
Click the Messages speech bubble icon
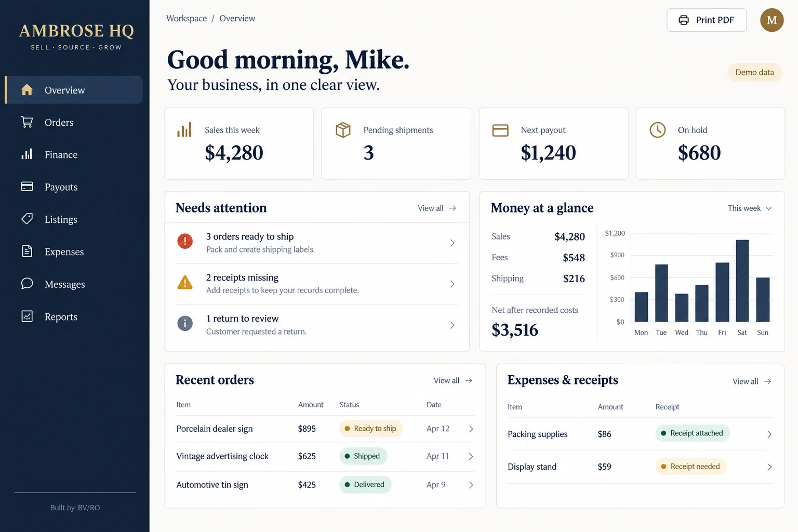coord(27,284)
